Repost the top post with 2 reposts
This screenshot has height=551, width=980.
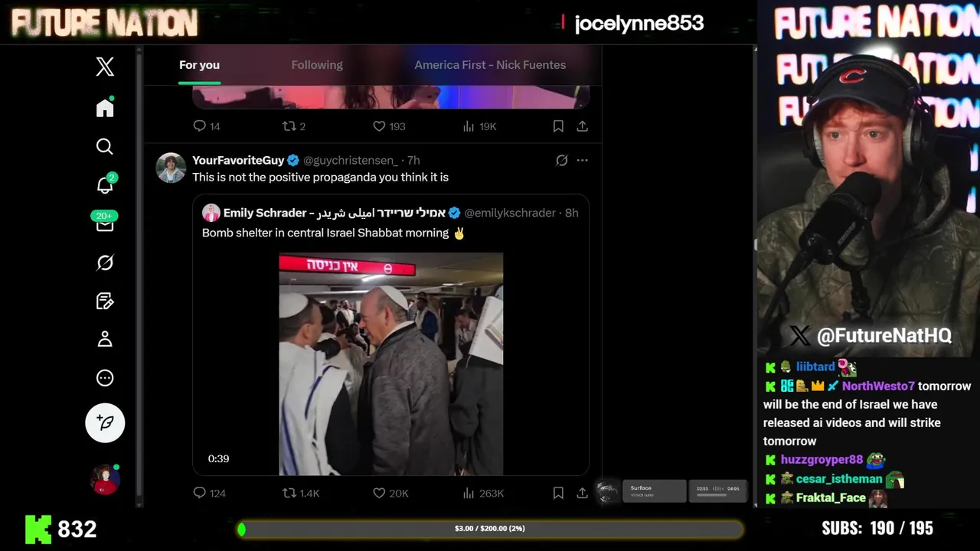tap(294, 126)
